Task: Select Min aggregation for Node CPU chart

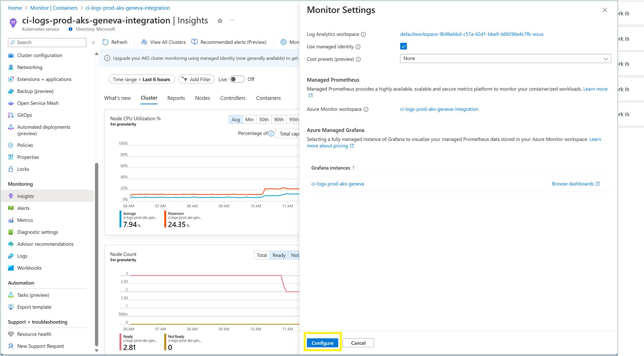Action: [249, 120]
